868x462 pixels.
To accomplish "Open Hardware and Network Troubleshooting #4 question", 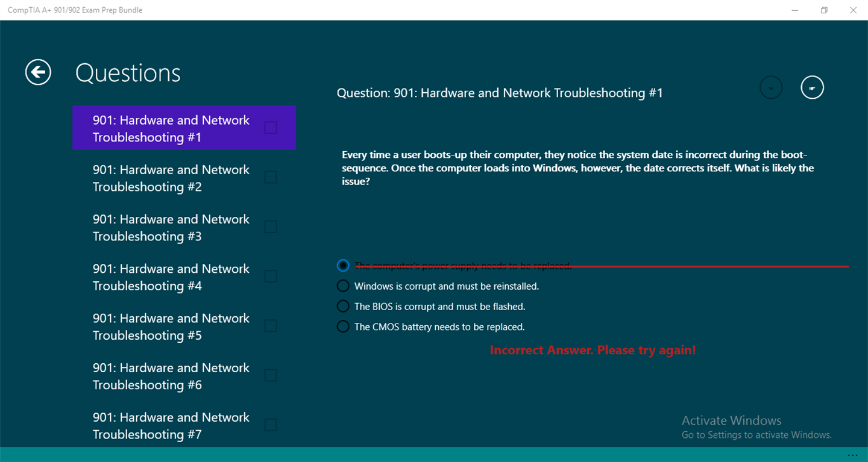I will point(184,276).
